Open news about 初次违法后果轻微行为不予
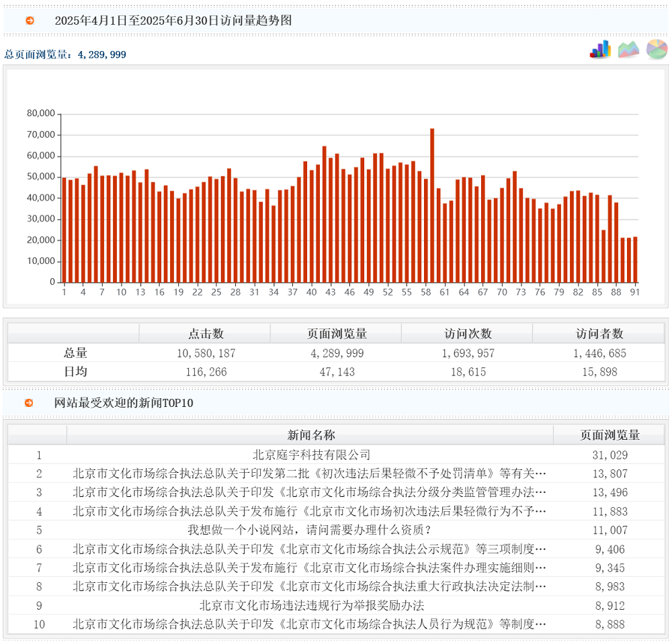 pos(309,511)
